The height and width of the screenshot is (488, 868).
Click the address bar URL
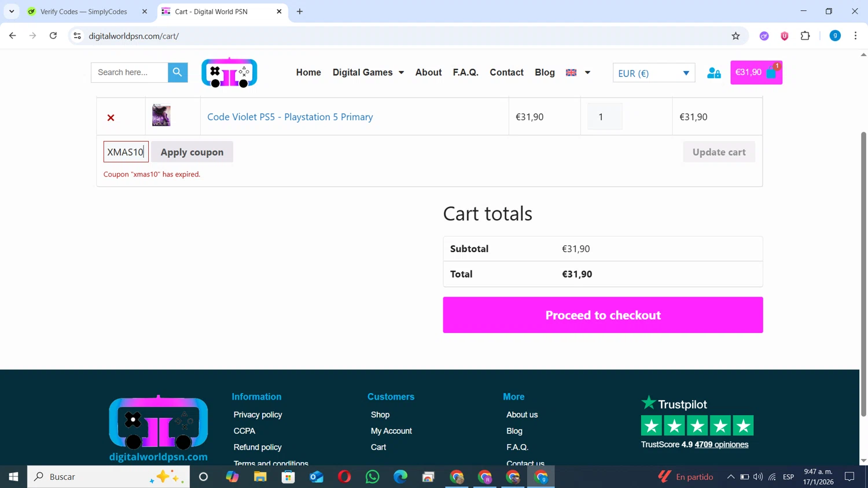pos(134,36)
